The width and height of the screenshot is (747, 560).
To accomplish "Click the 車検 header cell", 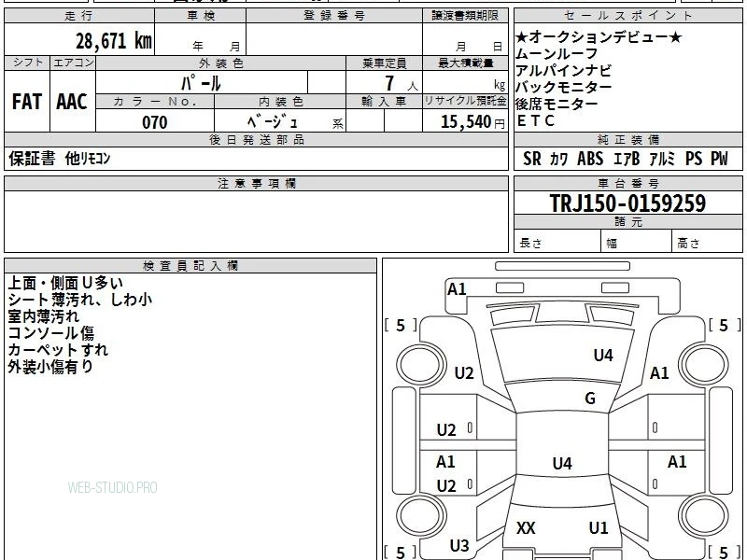I will coord(200,16).
